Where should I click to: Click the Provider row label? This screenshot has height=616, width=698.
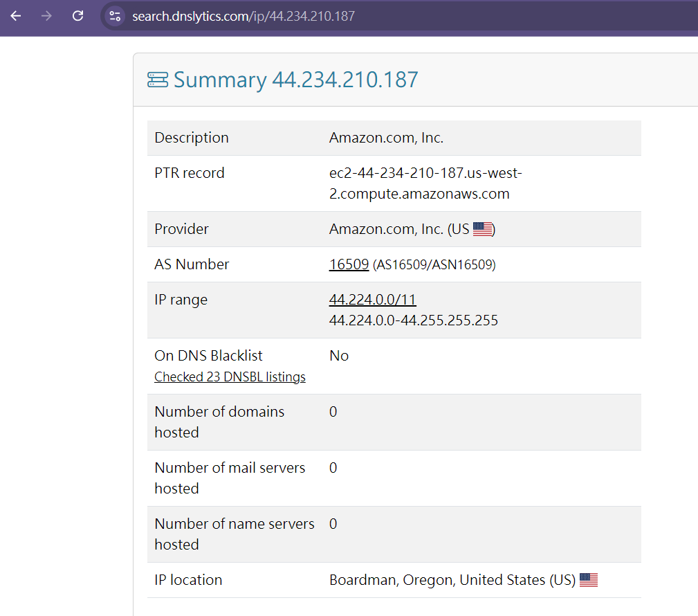pos(181,229)
